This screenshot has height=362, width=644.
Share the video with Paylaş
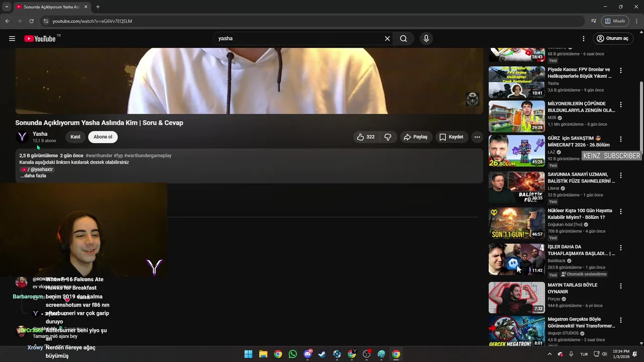416,137
